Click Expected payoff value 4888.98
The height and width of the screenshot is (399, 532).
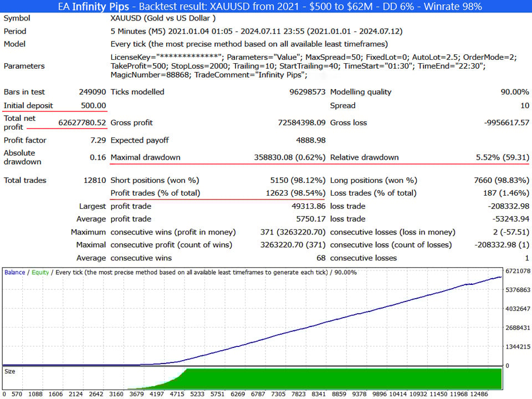point(310,140)
